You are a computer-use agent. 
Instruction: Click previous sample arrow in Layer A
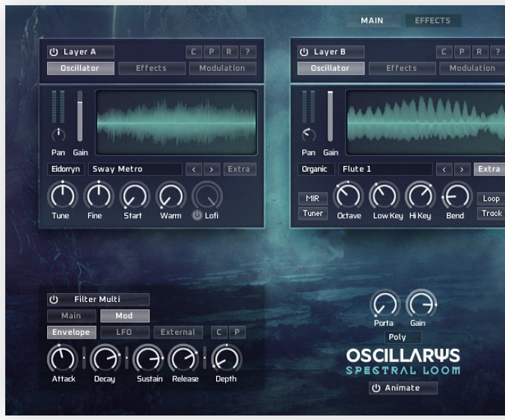point(194,170)
